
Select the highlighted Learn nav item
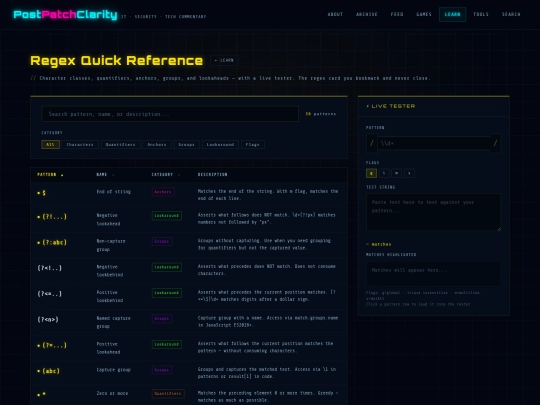[452, 14]
